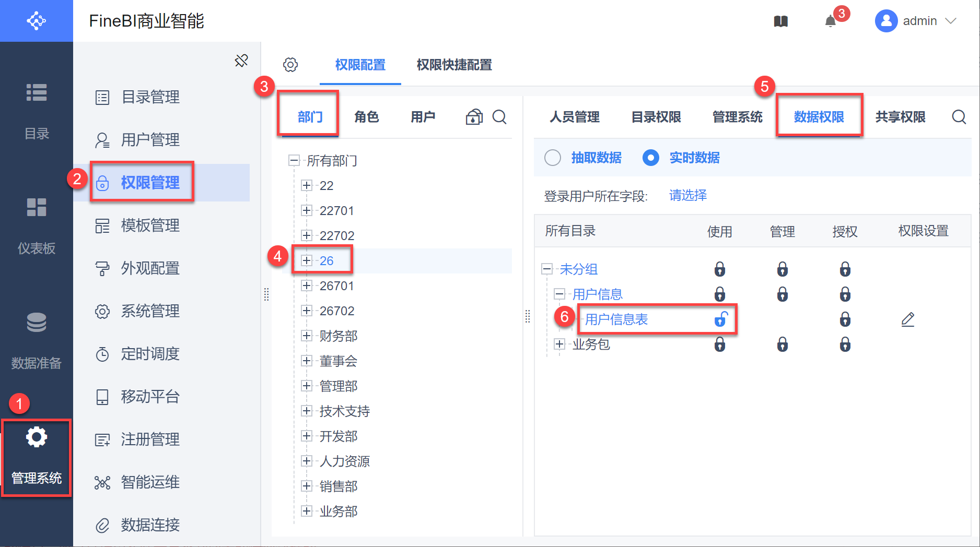Collapse the 所有部门 tree node
The width and height of the screenshot is (980, 547).
(294, 160)
